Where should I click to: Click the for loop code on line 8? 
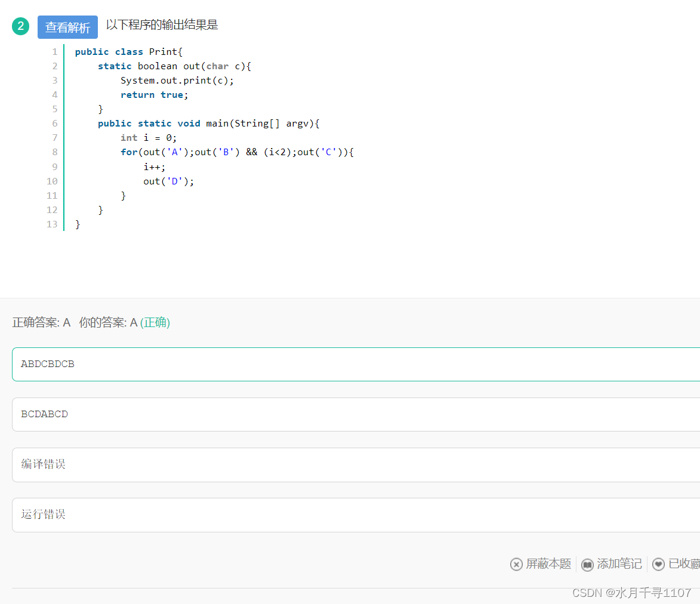coord(237,152)
